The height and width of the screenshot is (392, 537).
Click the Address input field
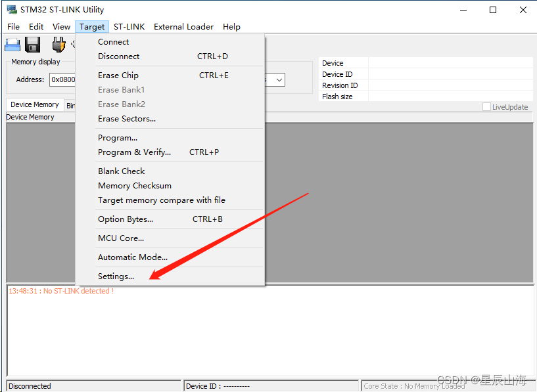(x=62, y=79)
